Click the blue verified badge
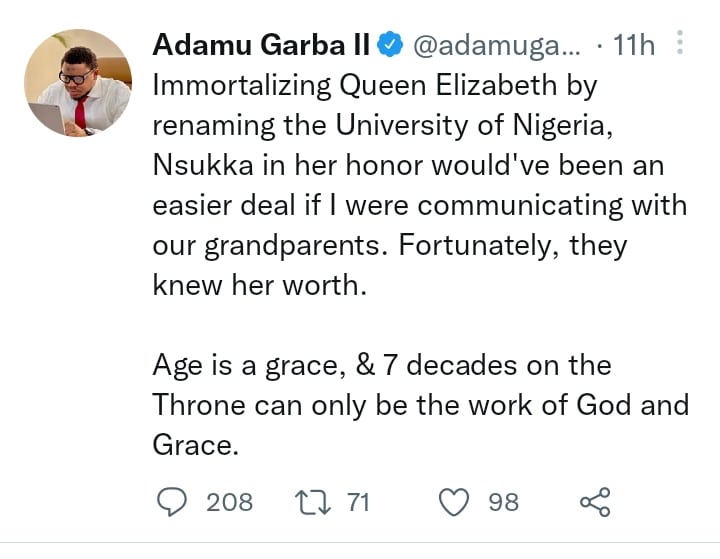This screenshot has height=559, width=720. coord(391,46)
